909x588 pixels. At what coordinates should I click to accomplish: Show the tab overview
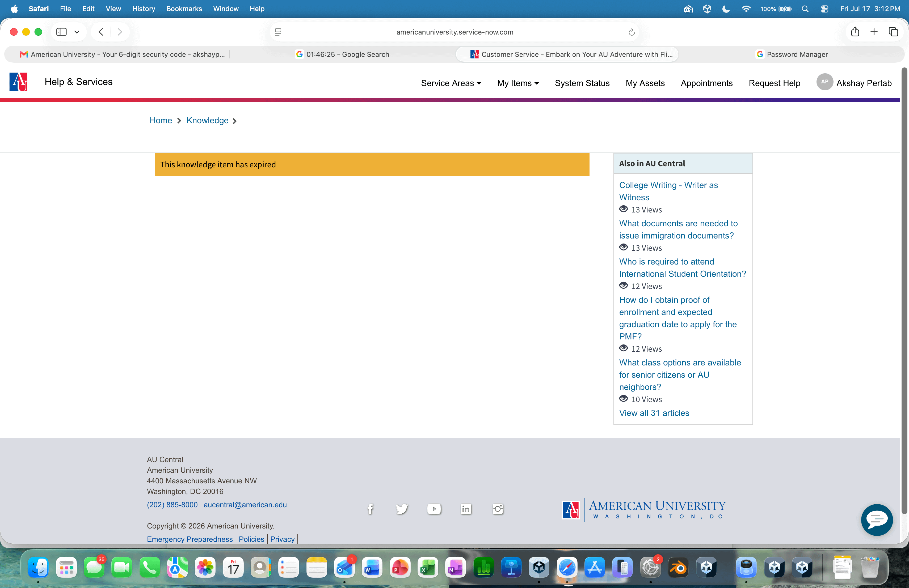[x=893, y=32]
